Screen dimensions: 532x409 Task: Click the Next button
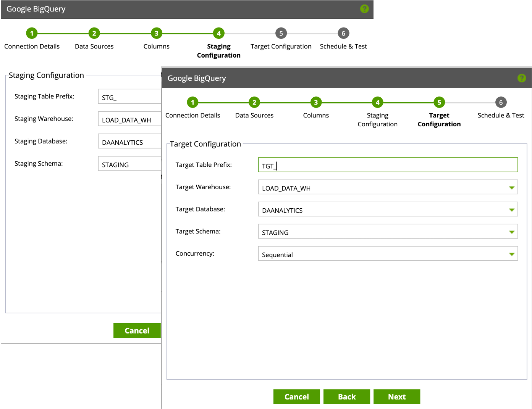pyautogui.click(x=397, y=397)
